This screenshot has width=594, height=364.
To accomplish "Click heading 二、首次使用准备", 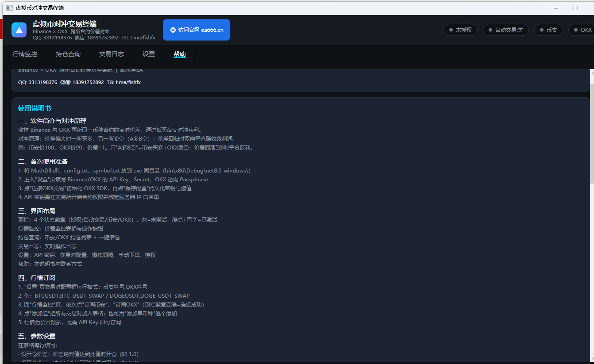I will [43, 161].
